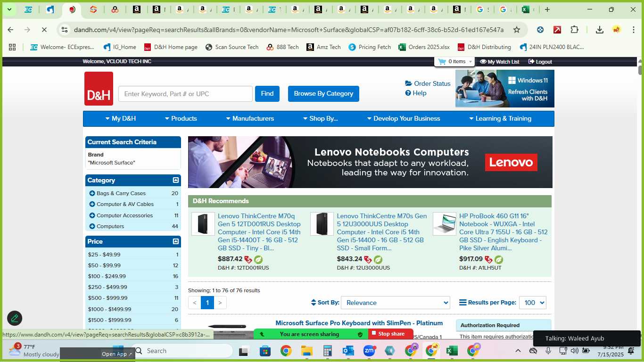Select results page 1
The width and height of the screenshot is (644, 362).
coord(207,303)
